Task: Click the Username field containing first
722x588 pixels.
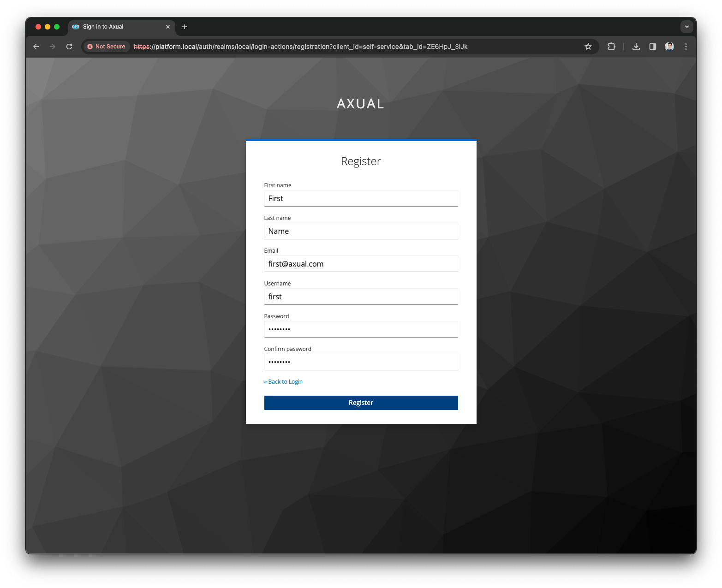Action: click(x=361, y=297)
